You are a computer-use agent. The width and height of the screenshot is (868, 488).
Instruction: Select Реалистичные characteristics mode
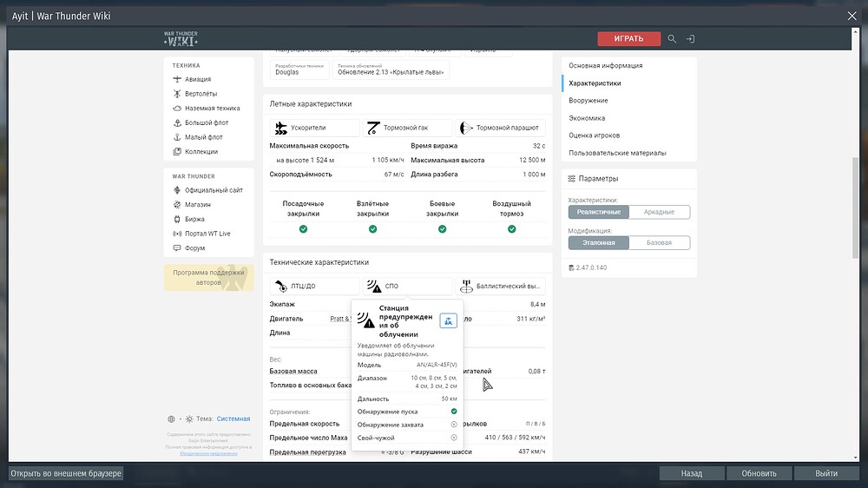(x=599, y=212)
